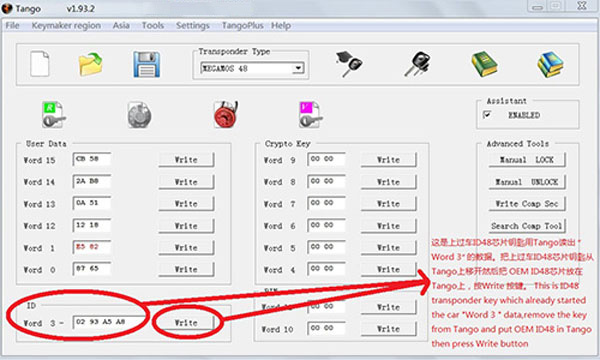Viewport: 600px width, 360px height.
Task: Open the Tools menu
Action: pyautogui.click(x=153, y=26)
